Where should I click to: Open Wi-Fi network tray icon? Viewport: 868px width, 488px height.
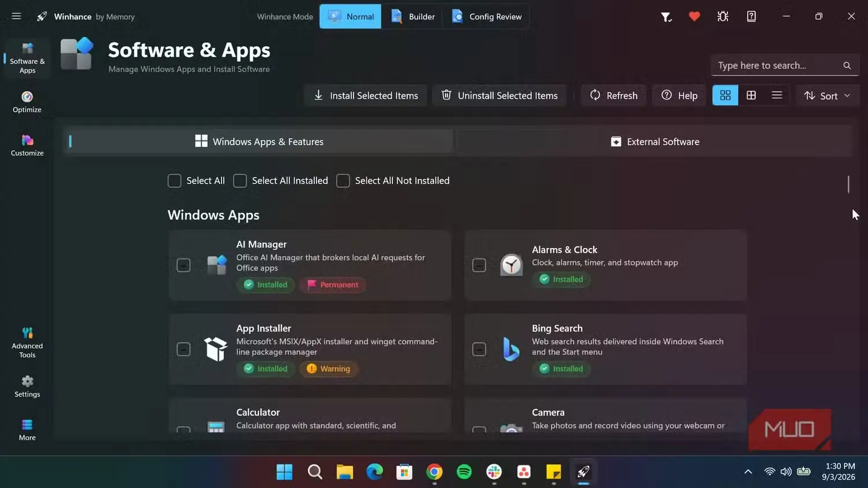click(770, 472)
